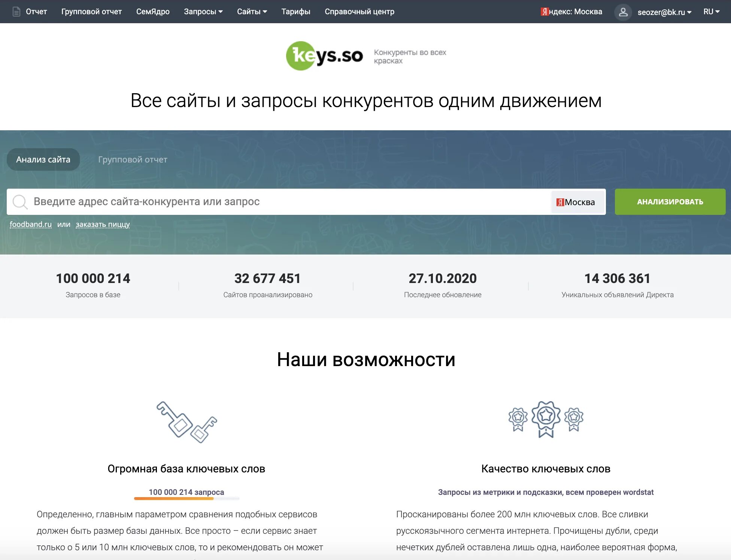Click the award ribbons illustration icon
This screenshot has width=731, height=560.
(x=546, y=419)
